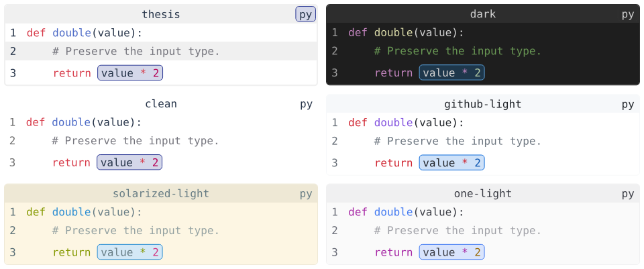Click line number 2 in solarized-light block
The height and width of the screenshot is (269, 644).
pos(13,230)
